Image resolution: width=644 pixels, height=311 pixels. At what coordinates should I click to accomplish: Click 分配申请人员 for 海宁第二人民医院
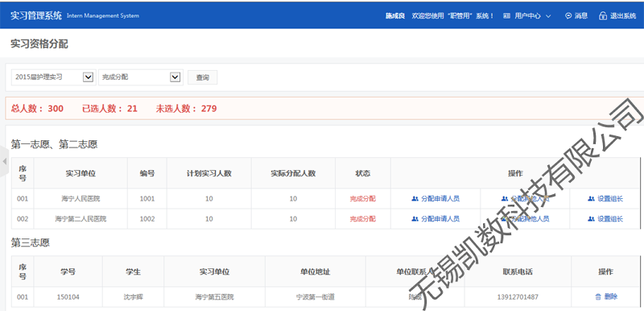pos(436,219)
